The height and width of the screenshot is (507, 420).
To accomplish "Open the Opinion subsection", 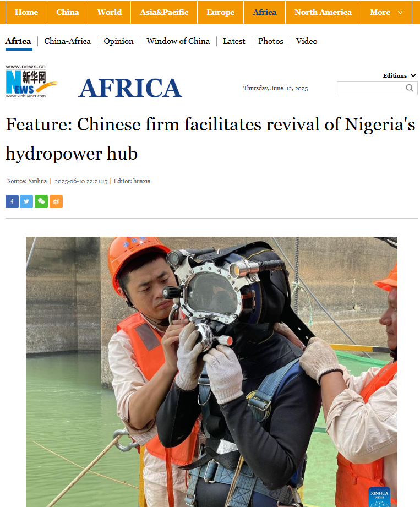I will [x=119, y=41].
